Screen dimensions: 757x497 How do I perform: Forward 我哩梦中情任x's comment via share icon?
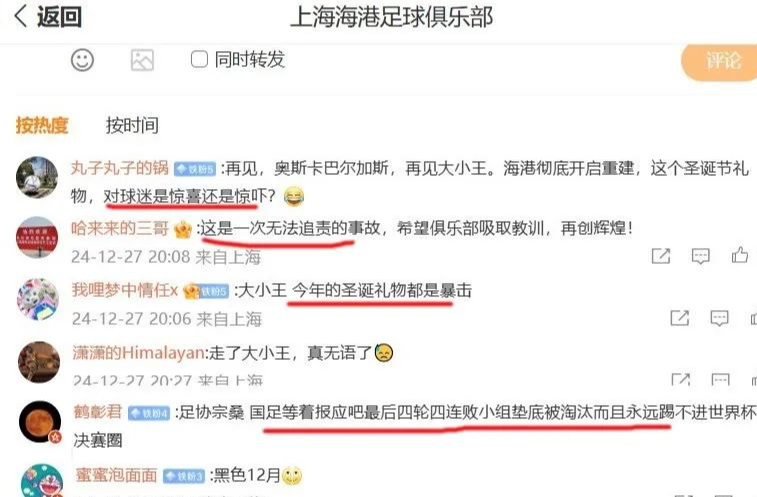click(x=680, y=317)
